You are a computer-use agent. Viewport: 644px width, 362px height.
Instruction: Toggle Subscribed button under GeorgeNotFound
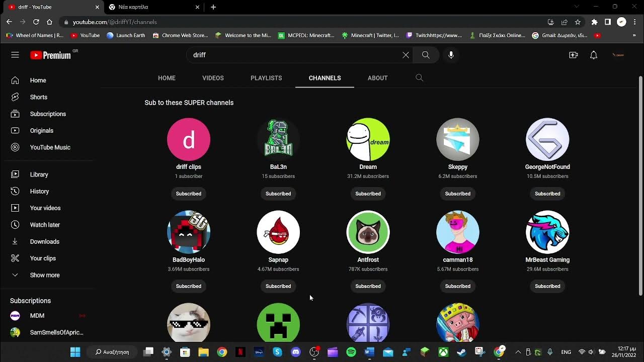547,194
